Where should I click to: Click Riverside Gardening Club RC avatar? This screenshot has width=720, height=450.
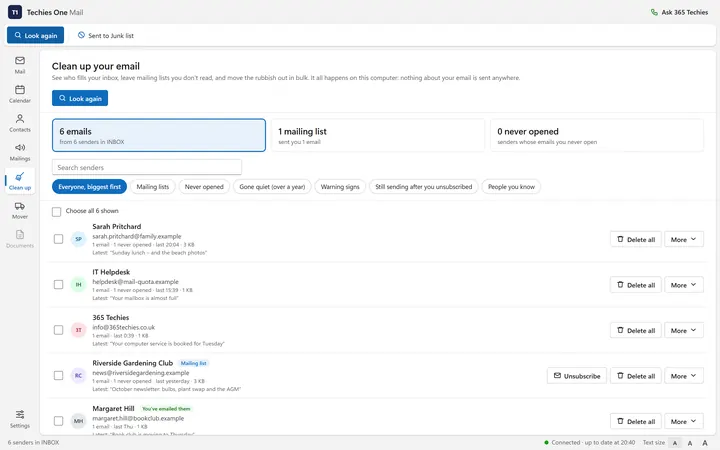tap(79, 375)
